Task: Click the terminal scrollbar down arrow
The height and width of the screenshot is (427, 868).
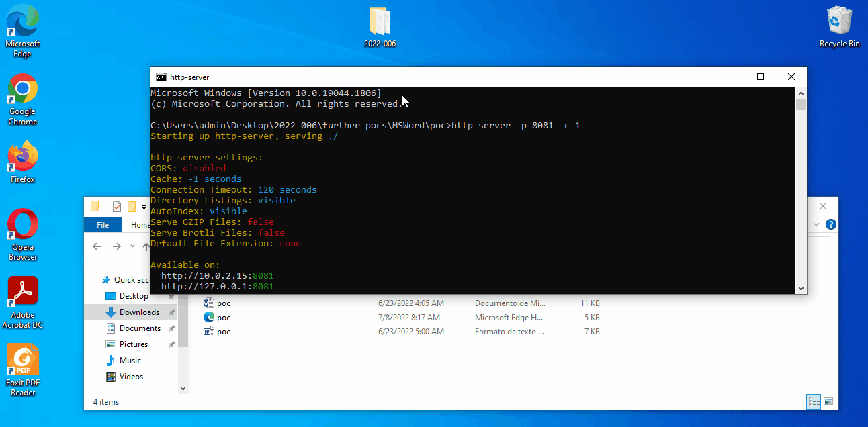Action: coord(801,289)
